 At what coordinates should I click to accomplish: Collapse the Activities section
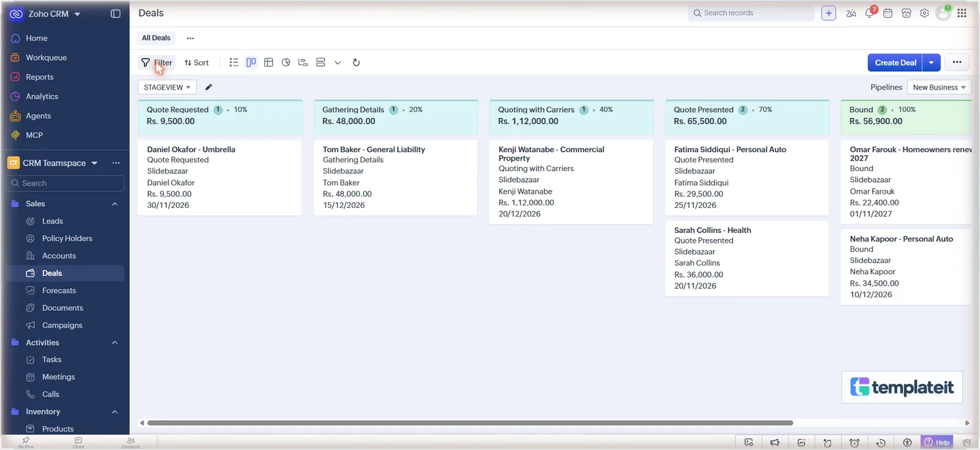click(x=115, y=343)
